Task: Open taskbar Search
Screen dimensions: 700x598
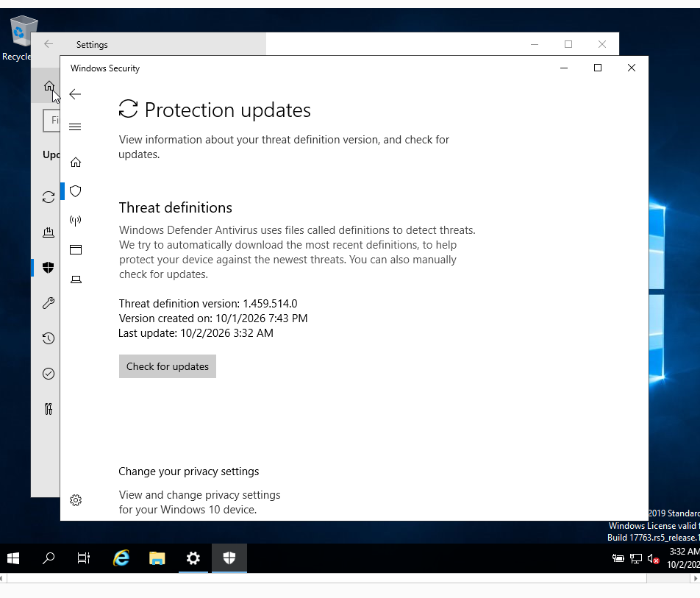Action: (x=49, y=558)
